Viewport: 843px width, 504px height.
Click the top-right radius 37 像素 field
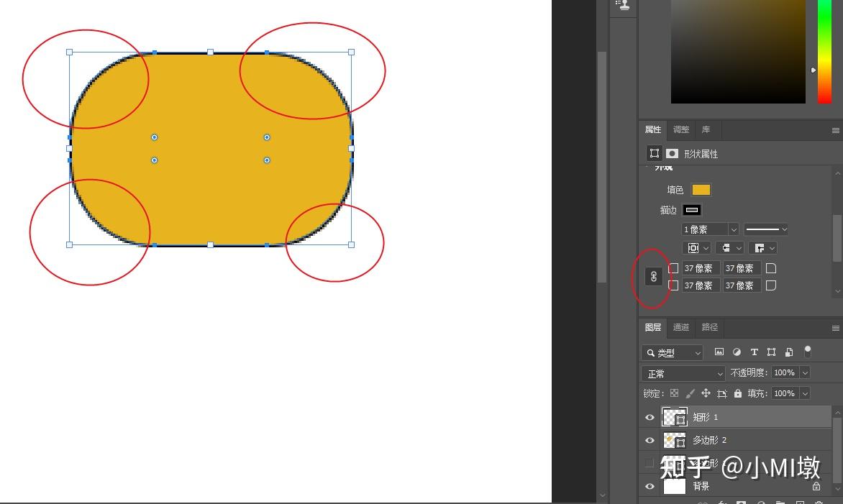tap(742, 268)
